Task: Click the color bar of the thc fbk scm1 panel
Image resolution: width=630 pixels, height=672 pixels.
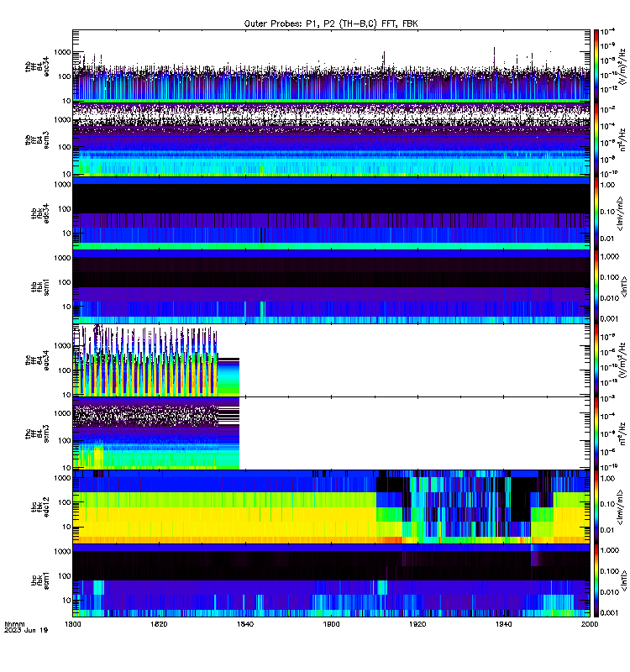Action: [596, 580]
